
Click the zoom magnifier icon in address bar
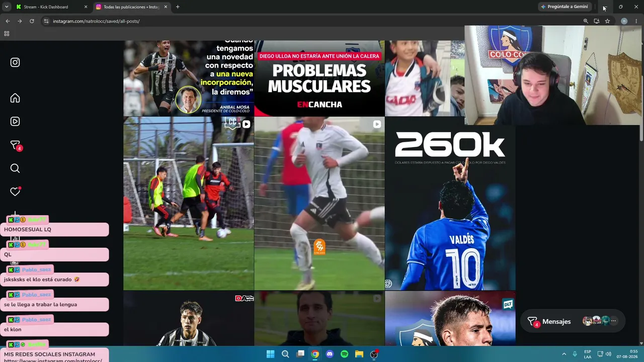click(x=586, y=21)
